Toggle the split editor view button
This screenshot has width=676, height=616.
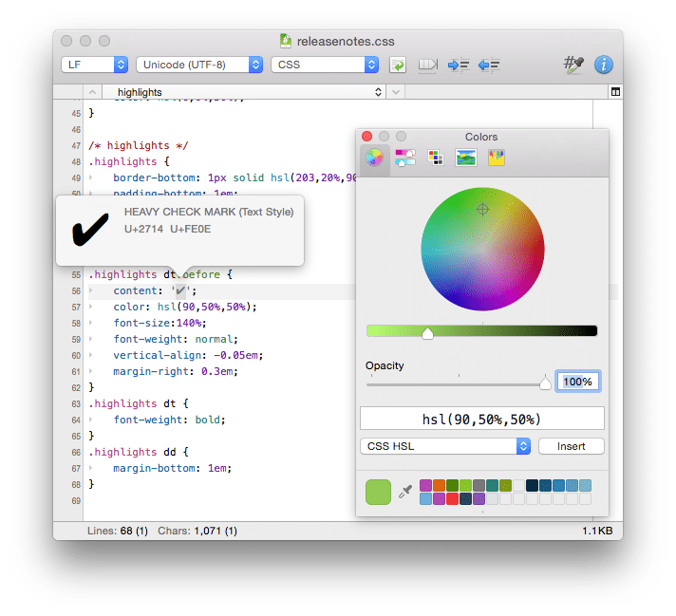tap(615, 92)
